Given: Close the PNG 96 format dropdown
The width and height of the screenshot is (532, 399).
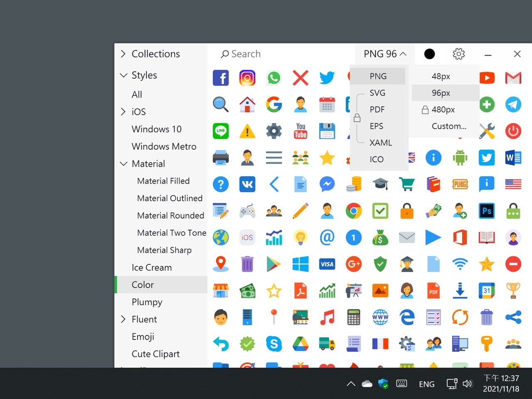Looking at the screenshot, I should point(385,54).
